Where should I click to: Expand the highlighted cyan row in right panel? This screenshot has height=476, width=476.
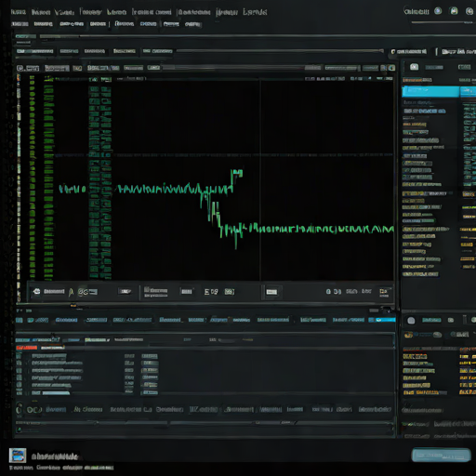click(430, 91)
